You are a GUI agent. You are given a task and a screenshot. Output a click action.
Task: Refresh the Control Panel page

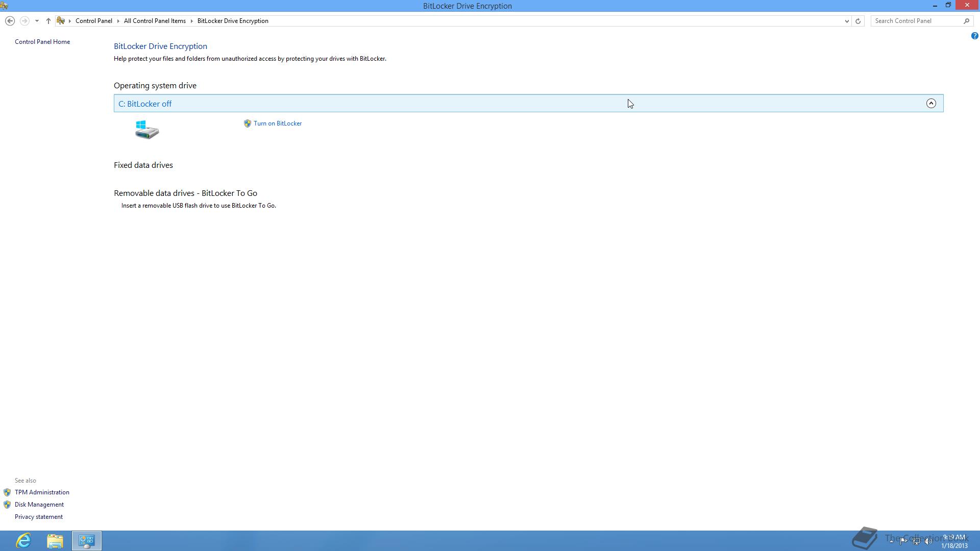pyautogui.click(x=858, y=21)
